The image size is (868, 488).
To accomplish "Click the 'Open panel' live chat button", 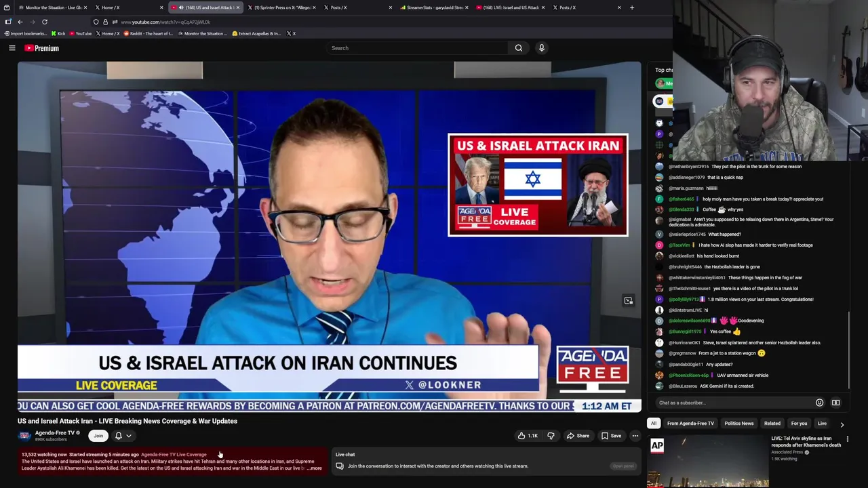I will (623, 466).
